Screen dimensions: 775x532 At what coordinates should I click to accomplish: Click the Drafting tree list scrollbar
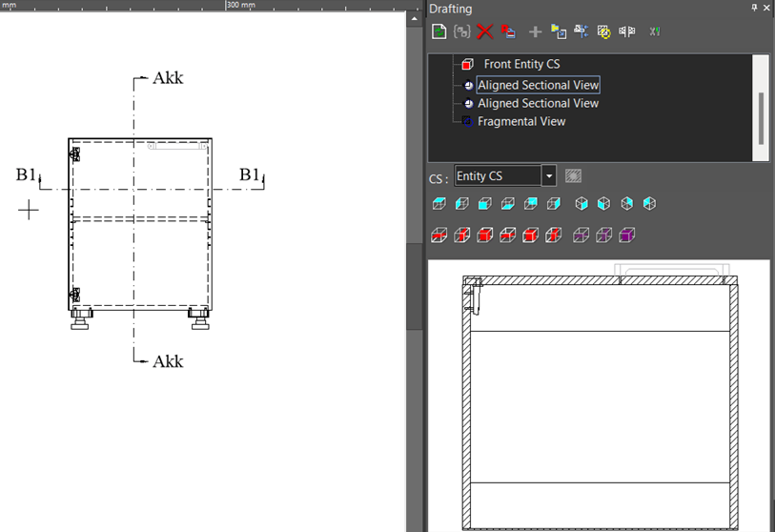pyautogui.click(x=761, y=118)
